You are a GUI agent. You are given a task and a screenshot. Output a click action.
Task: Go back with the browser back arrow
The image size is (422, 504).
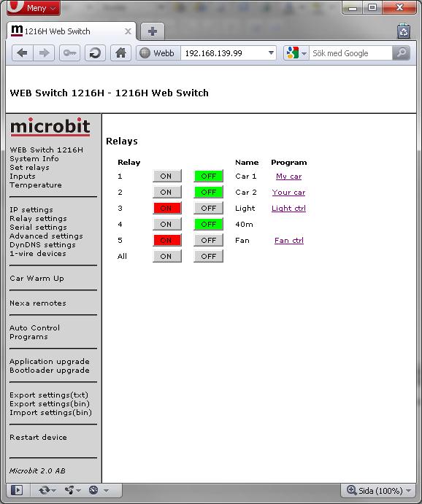tap(22, 53)
